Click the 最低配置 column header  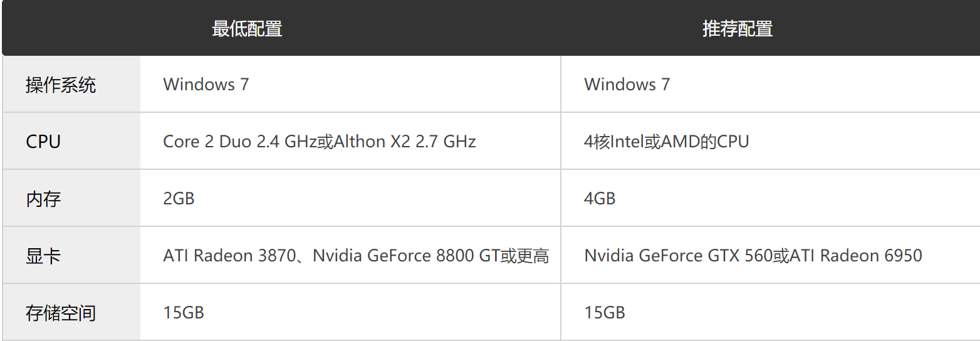click(x=247, y=29)
